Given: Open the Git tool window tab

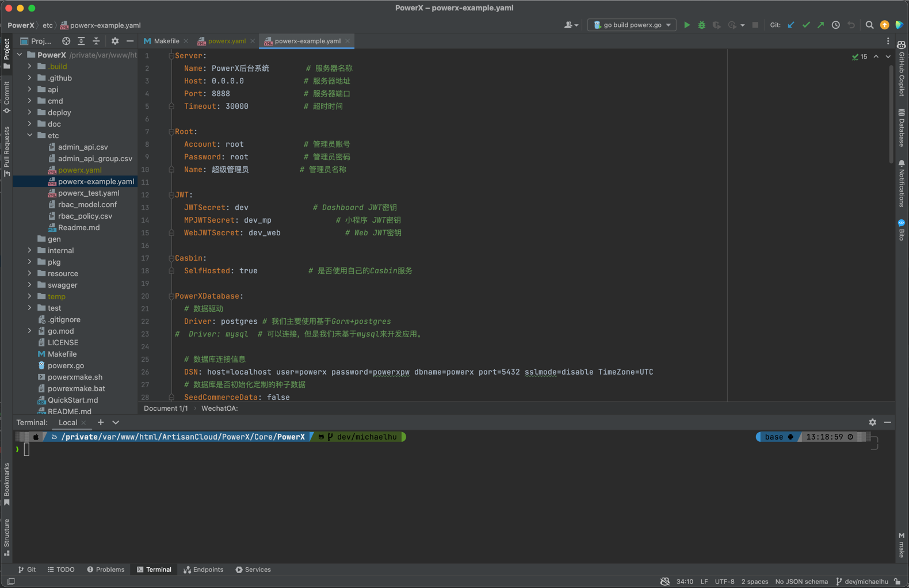Looking at the screenshot, I should click(x=27, y=570).
